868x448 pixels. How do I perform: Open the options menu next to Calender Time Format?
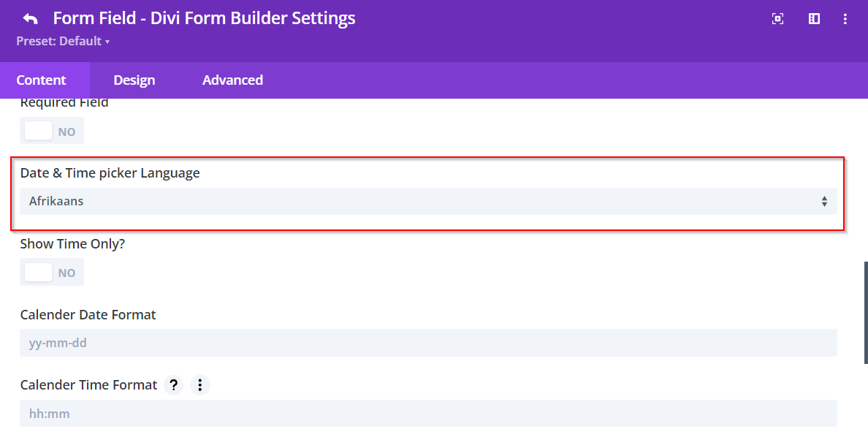(199, 384)
